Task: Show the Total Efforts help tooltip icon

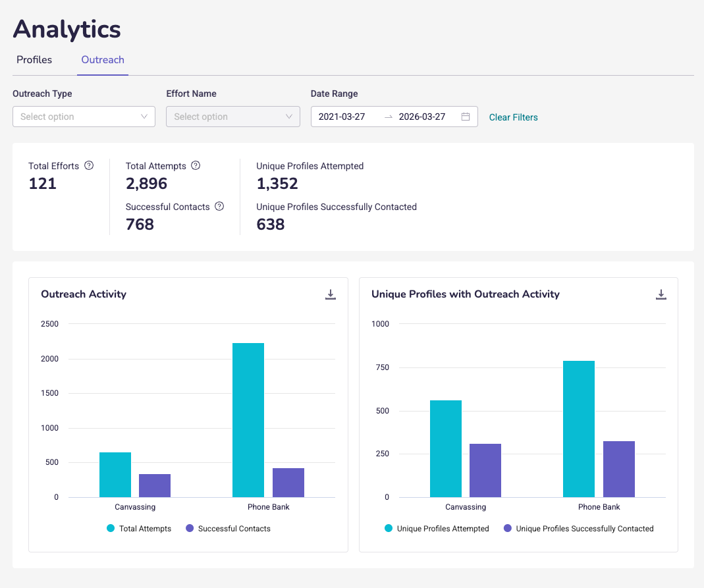Action: point(89,166)
